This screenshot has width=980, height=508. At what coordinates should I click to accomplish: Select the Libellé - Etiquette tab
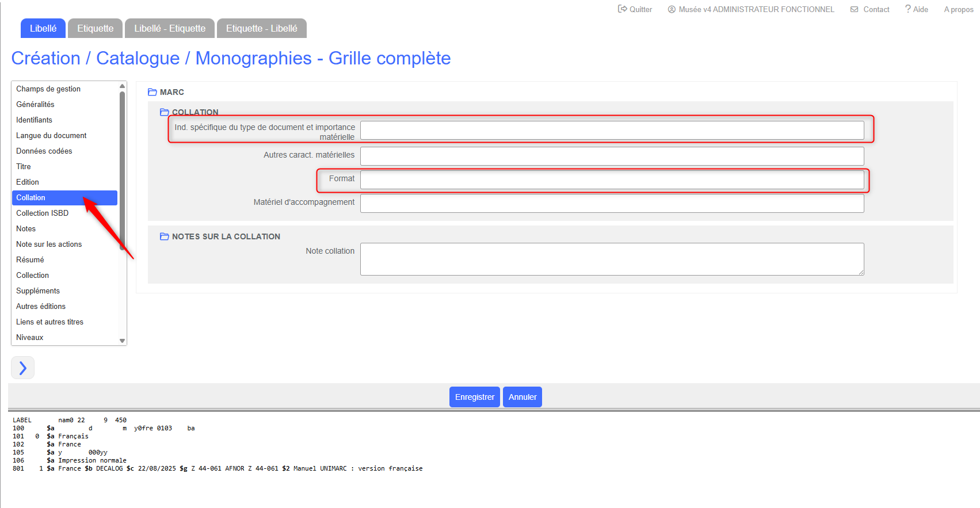tap(170, 28)
